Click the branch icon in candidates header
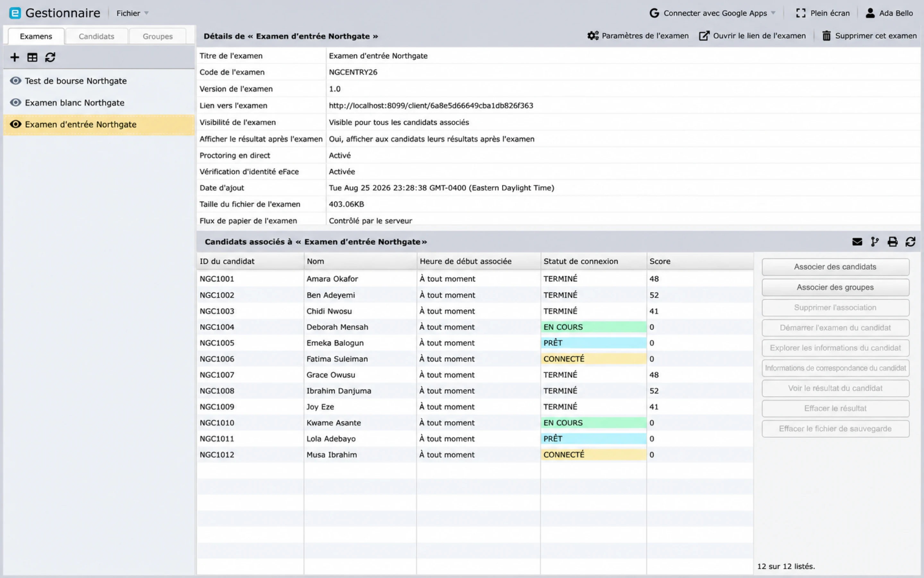This screenshot has width=924, height=578. pos(875,241)
